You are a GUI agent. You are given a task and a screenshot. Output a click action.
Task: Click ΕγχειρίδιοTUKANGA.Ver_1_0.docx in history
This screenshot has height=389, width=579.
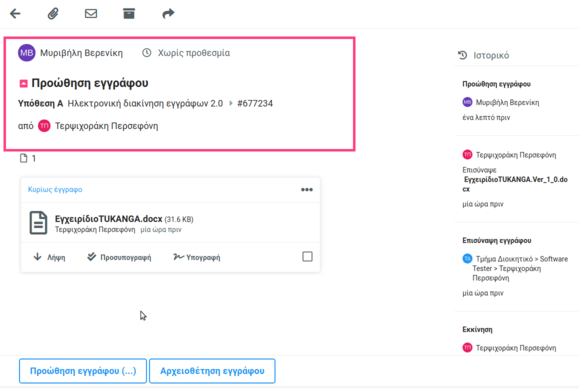[x=515, y=184]
